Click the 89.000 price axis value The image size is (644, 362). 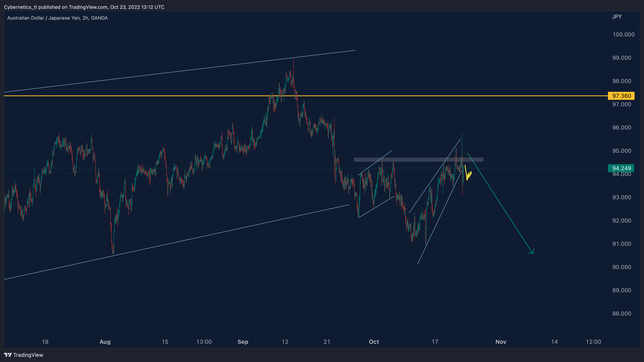[x=622, y=290]
